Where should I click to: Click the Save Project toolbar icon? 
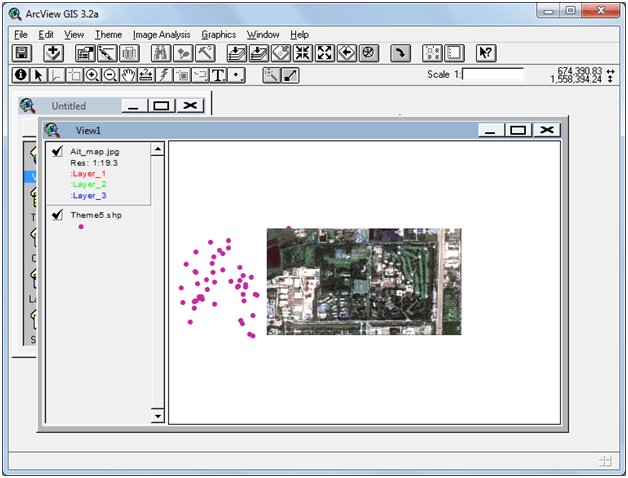22,53
